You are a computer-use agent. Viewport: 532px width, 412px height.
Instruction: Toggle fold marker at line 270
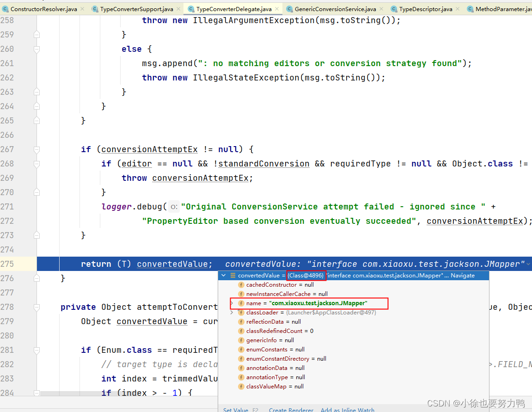37,192
